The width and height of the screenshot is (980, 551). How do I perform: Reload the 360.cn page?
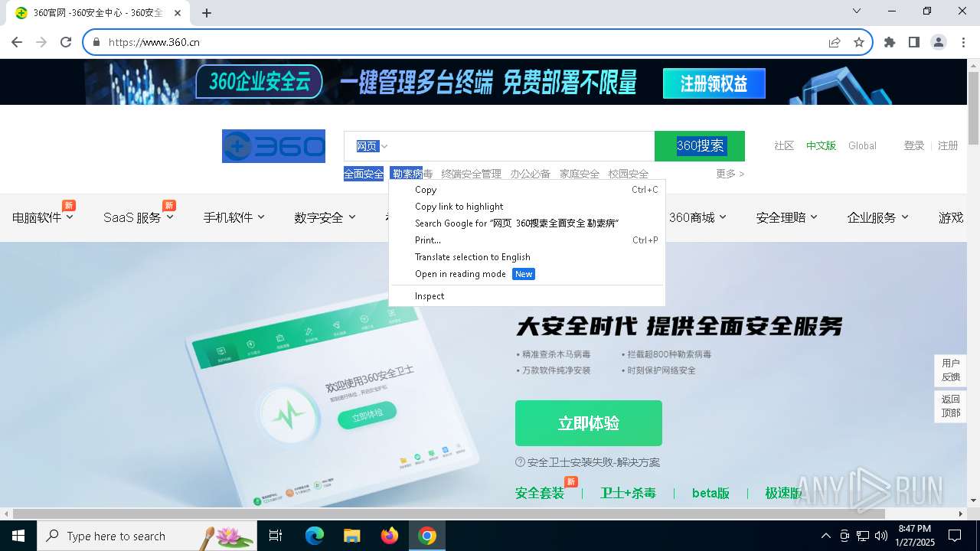click(66, 42)
